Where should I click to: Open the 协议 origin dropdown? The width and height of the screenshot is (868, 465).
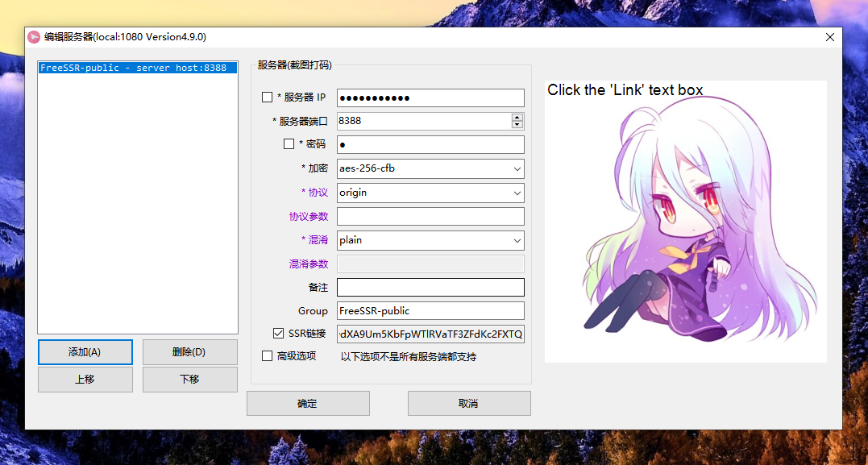(x=430, y=193)
